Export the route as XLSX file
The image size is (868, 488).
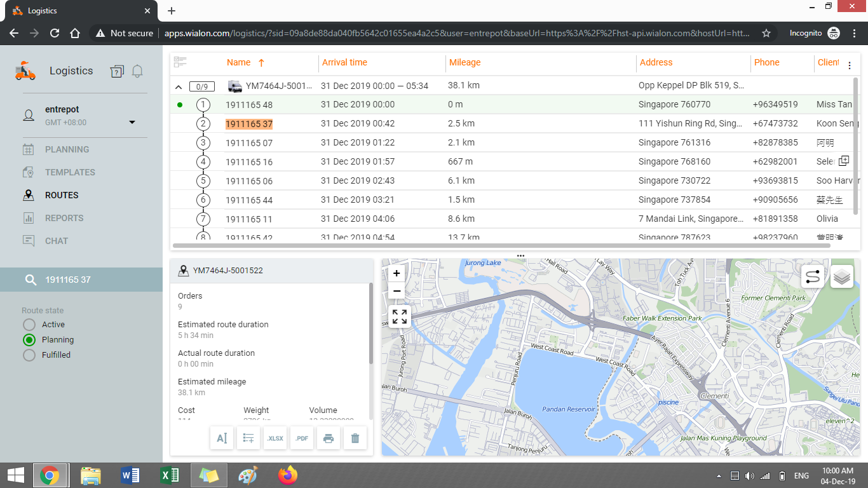pyautogui.click(x=275, y=438)
